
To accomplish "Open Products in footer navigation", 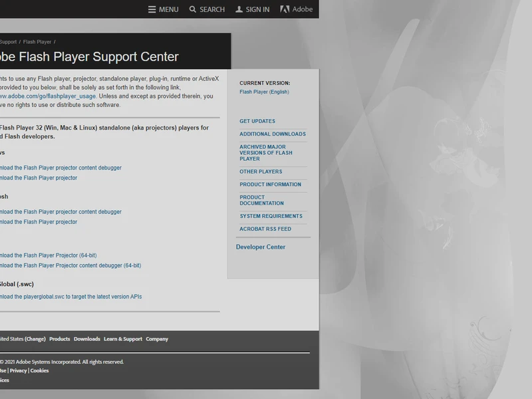I will [59, 339].
